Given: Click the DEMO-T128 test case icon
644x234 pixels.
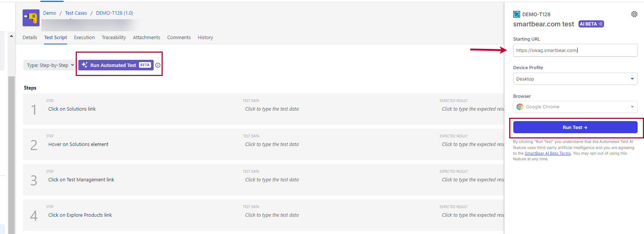Looking at the screenshot, I should [516, 14].
